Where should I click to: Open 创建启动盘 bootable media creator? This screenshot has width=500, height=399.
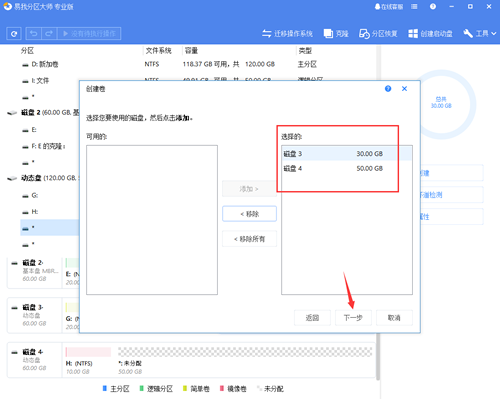pyautogui.click(x=430, y=34)
